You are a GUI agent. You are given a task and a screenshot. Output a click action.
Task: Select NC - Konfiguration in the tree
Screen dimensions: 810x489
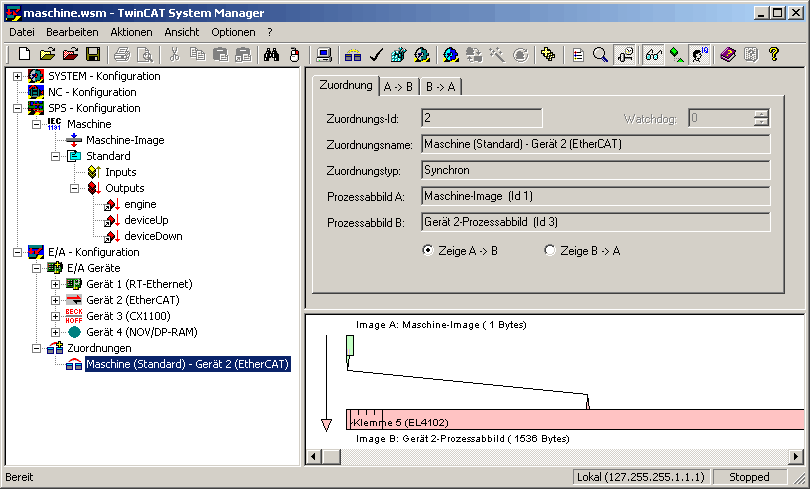pyautogui.click(x=92, y=92)
